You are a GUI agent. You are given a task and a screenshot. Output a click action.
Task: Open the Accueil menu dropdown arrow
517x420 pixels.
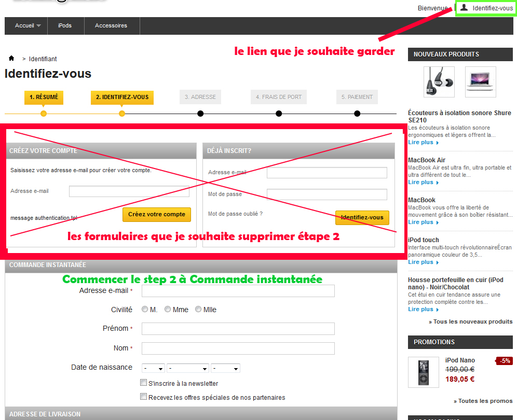[x=38, y=26]
